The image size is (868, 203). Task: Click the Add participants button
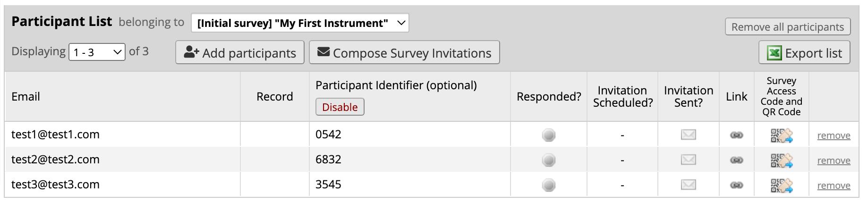(240, 52)
